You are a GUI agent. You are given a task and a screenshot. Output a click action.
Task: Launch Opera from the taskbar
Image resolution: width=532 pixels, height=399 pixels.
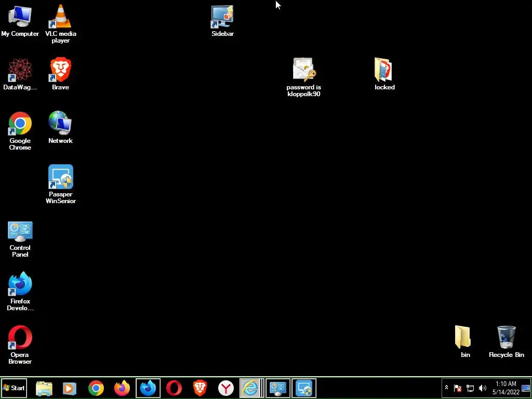click(174, 388)
